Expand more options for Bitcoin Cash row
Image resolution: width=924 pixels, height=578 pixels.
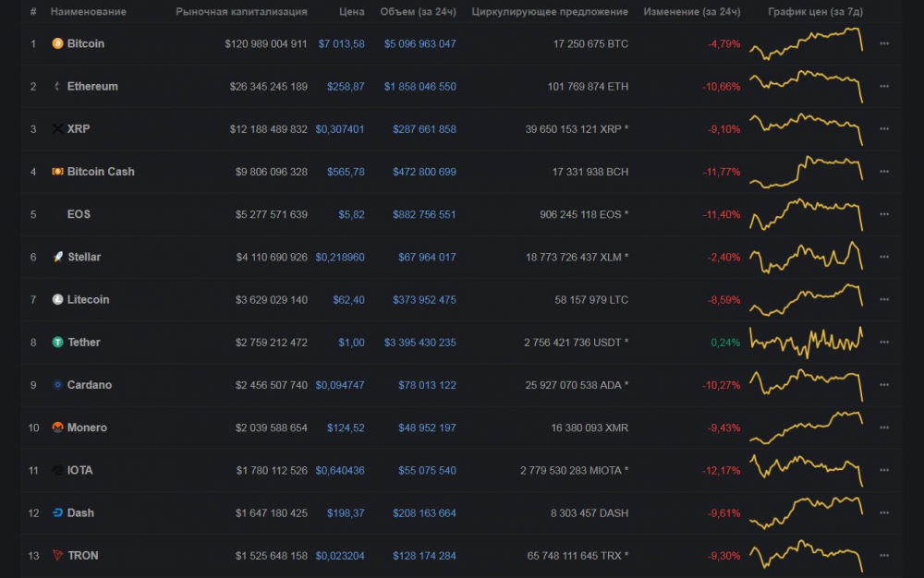(884, 172)
